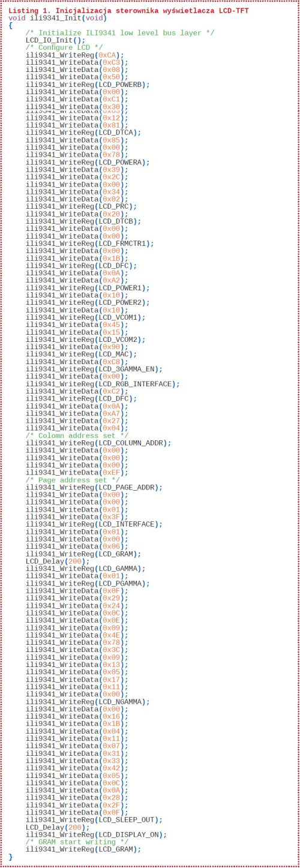Select the WriteReg(0xCA) line

74,55
